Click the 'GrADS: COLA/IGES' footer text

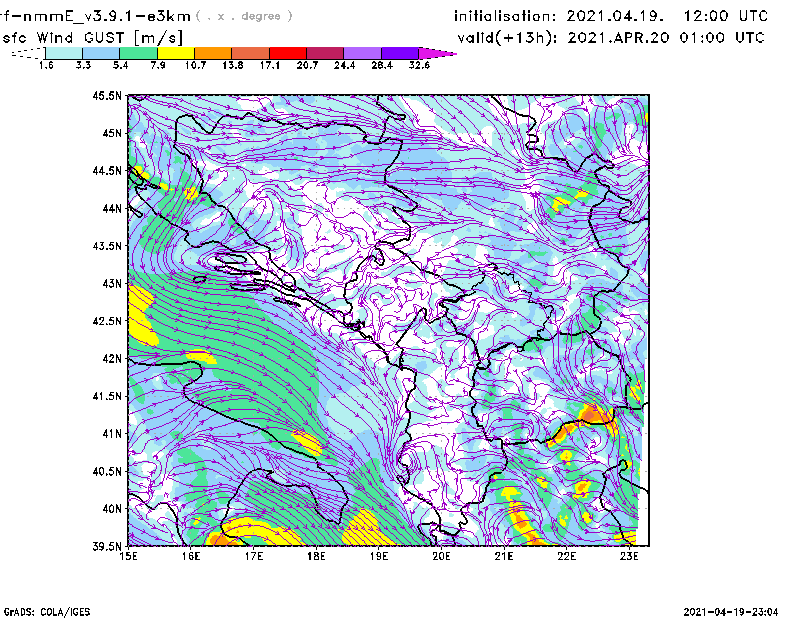click(x=47, y=612)
